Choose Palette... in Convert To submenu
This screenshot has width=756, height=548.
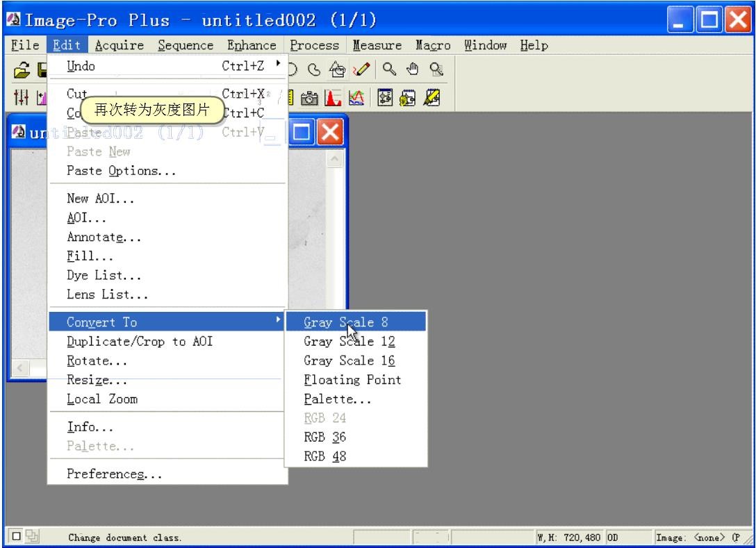[356, 399]
